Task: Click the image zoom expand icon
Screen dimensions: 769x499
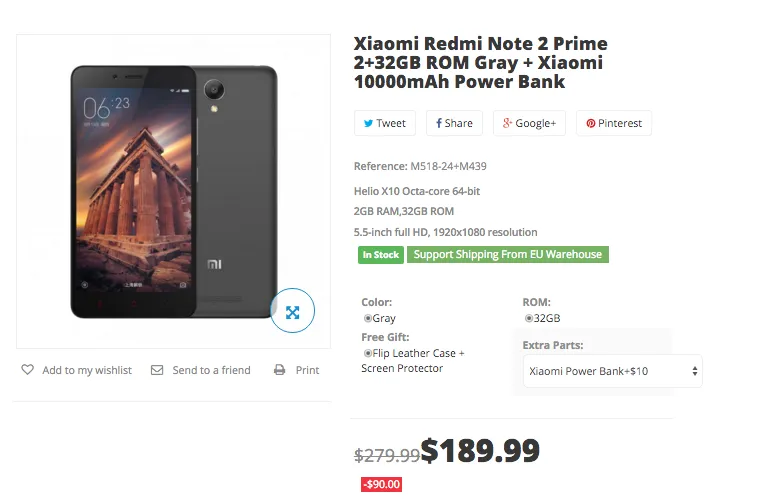Action: (292, 312)
